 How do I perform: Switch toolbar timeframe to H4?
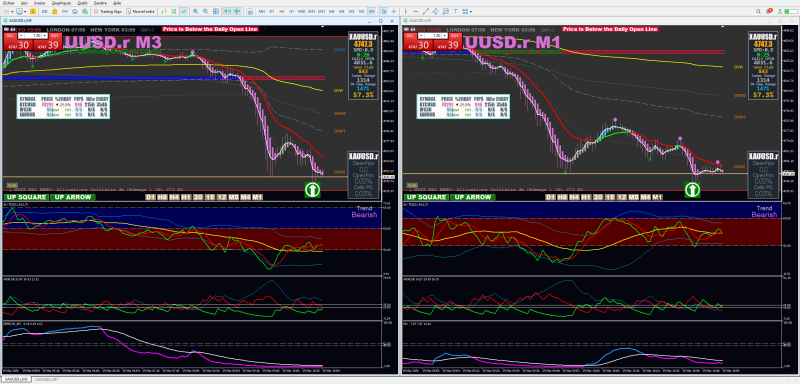[282, 11]
